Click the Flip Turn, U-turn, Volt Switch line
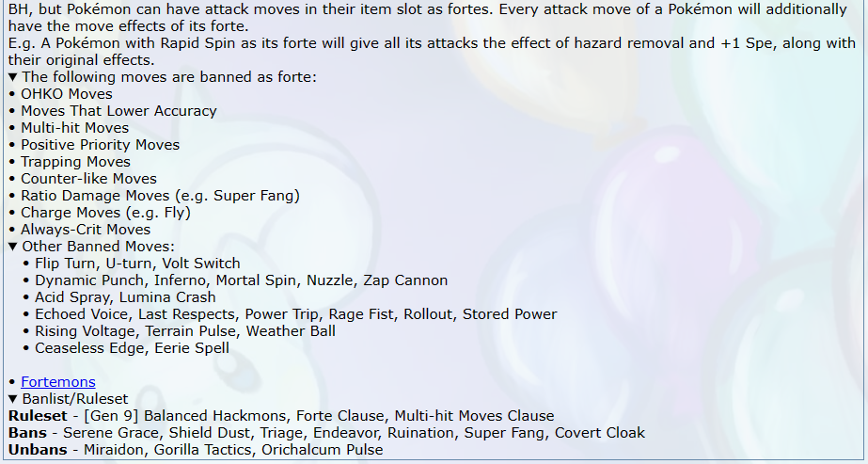The image size is (868, 464). click(138, 264)
